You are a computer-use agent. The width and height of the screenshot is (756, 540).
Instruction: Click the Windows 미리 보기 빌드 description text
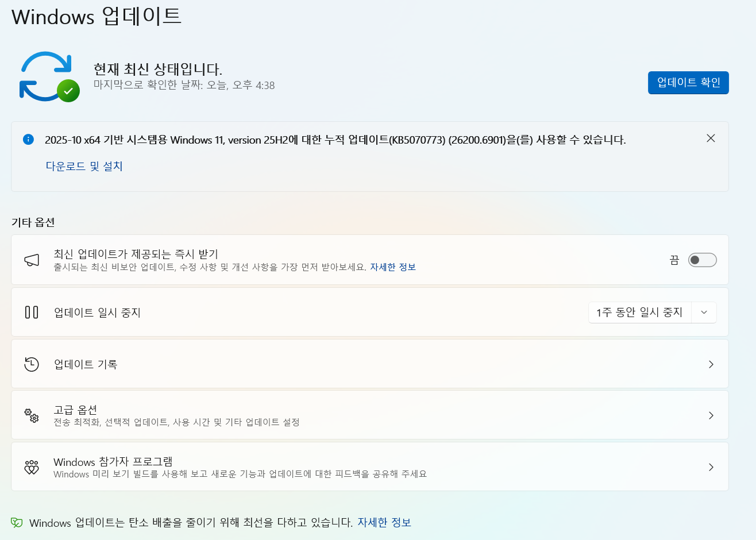240,474
